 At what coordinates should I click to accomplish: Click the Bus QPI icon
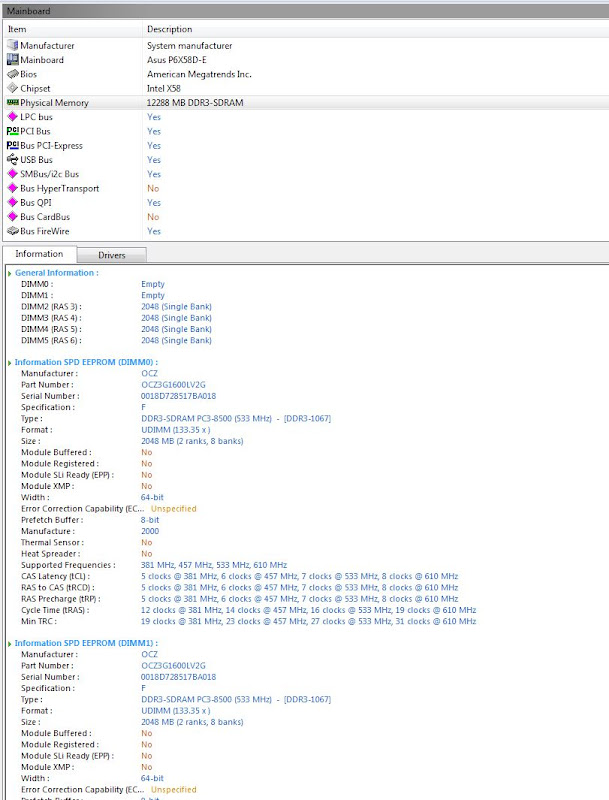(x=13, y=203)
